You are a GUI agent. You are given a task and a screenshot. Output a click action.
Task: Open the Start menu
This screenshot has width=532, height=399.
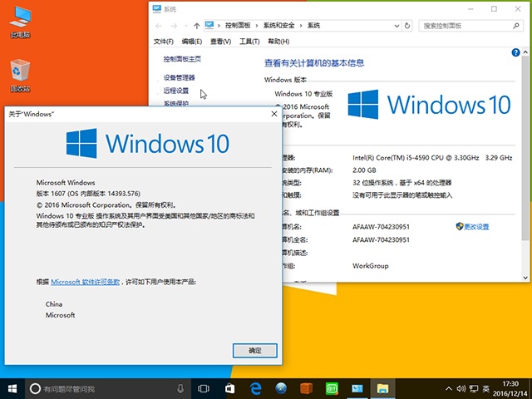pyautogui.click(x=12, y=388)
